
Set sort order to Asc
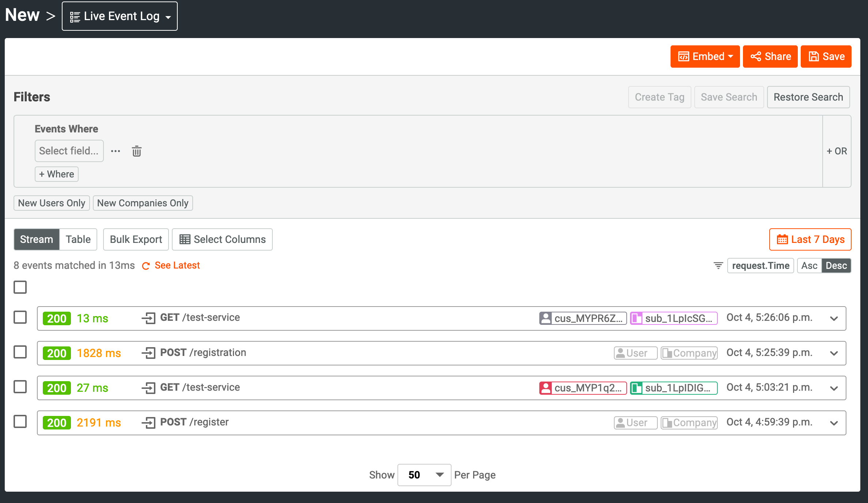pyautogui.click(x=809, y=266)
